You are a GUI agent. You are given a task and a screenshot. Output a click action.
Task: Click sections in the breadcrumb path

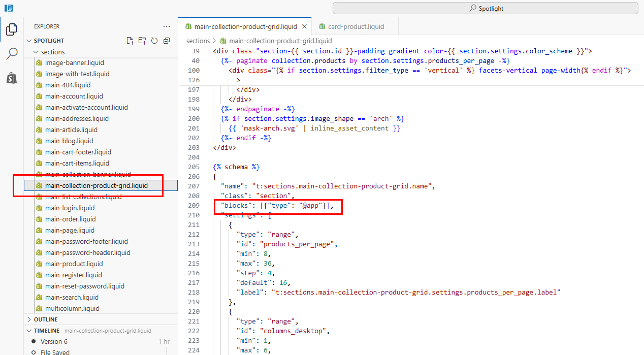tap(198, 41)
